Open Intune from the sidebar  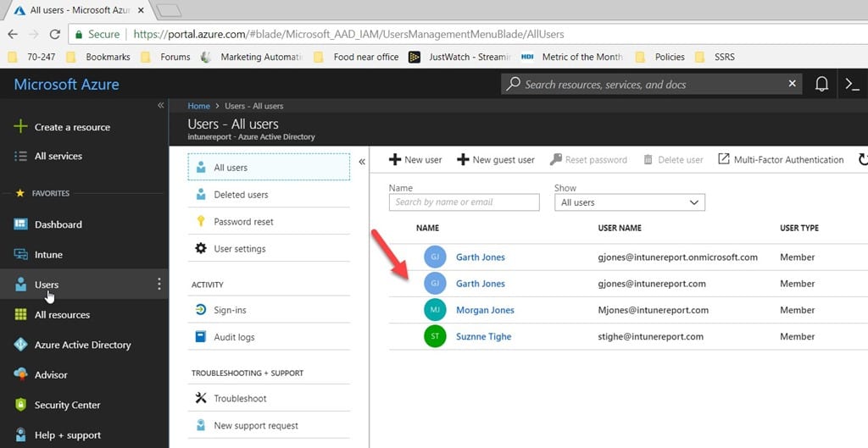point(48,254)
